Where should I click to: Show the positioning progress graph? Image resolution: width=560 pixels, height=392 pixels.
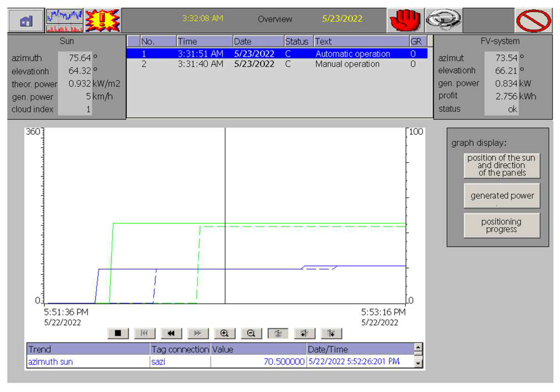[501, 225]
